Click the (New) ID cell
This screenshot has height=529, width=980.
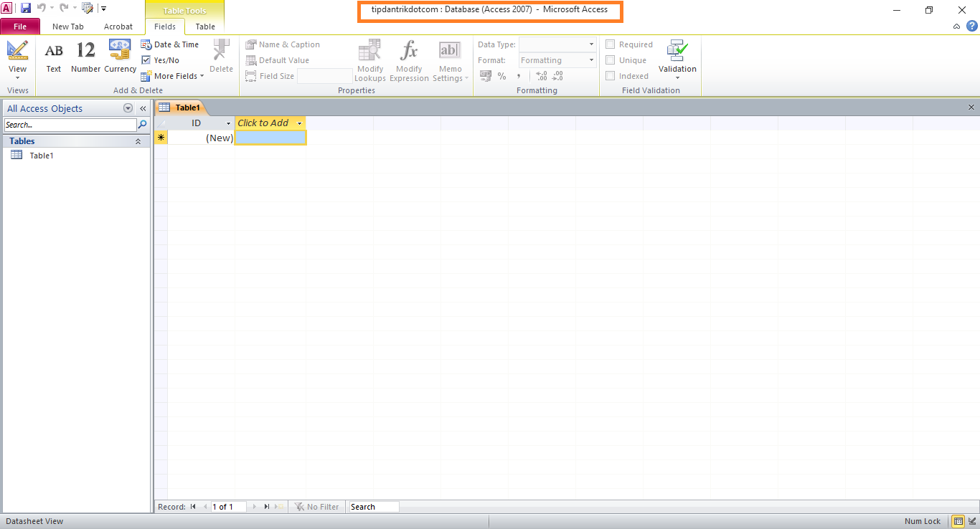pyautogui.click(x=201, y=138)
